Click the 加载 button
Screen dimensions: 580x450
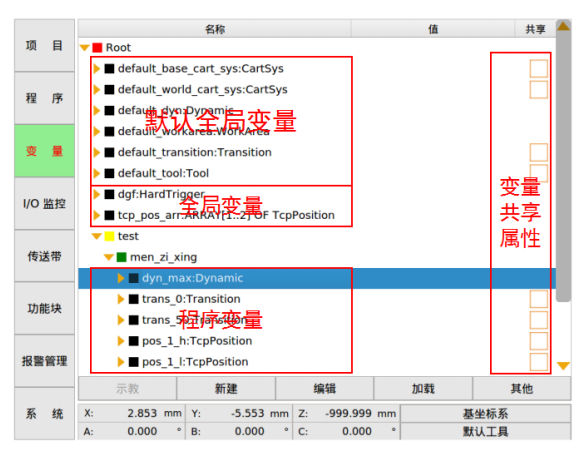coord(423,389)
